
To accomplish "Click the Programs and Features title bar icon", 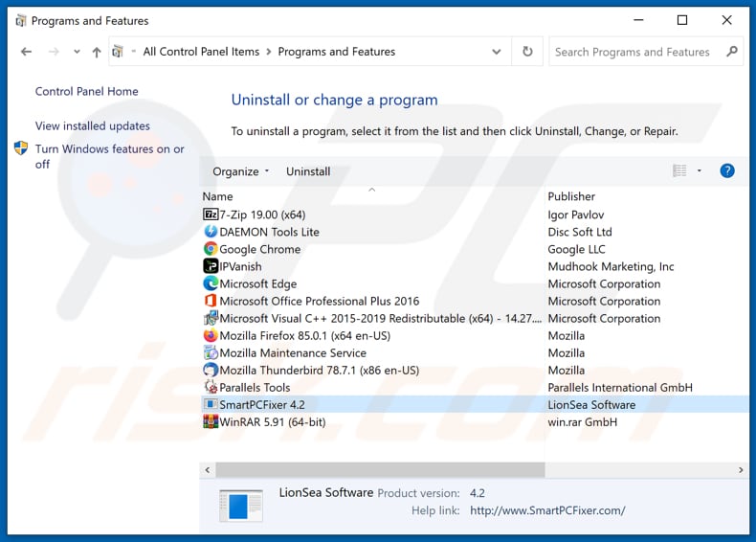I will pos(21,21).
